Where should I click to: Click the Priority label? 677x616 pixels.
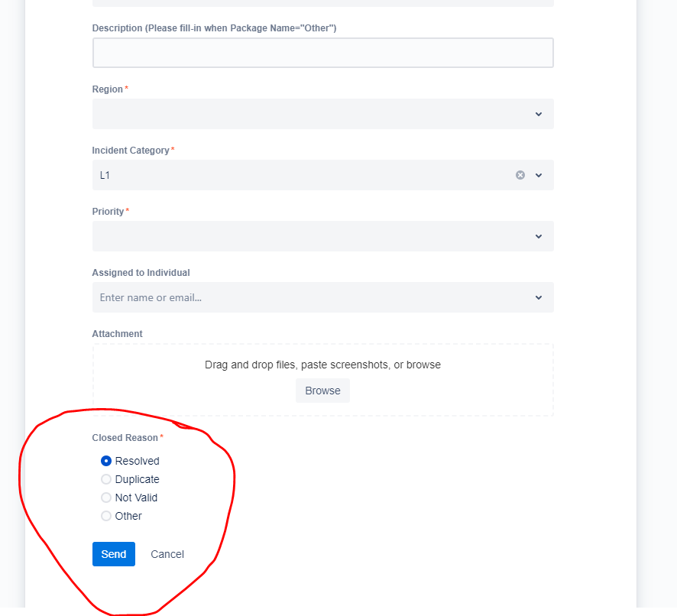[x=108, y=212]
